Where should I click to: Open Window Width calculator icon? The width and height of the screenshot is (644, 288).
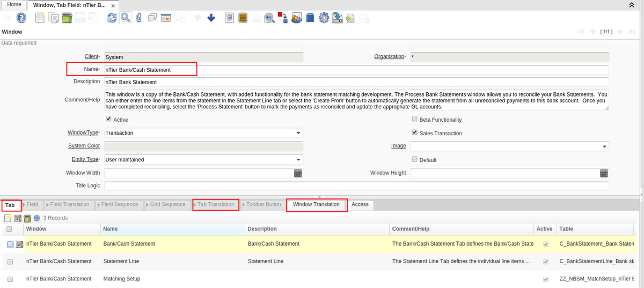point(298,173)
